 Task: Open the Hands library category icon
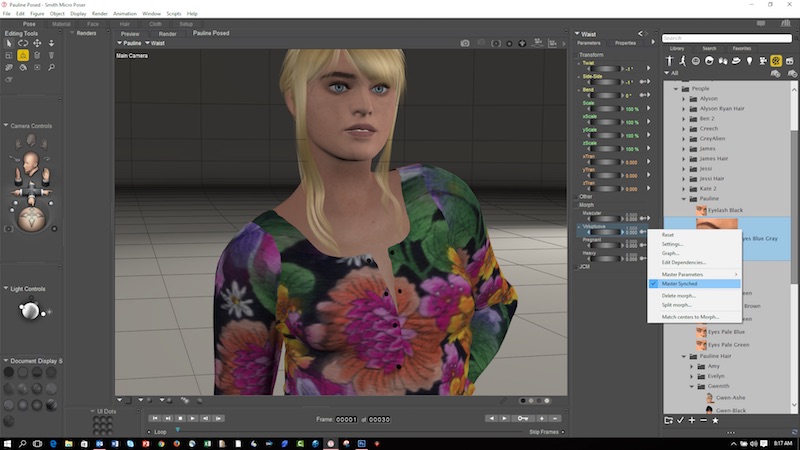click(x=722, y=61)
